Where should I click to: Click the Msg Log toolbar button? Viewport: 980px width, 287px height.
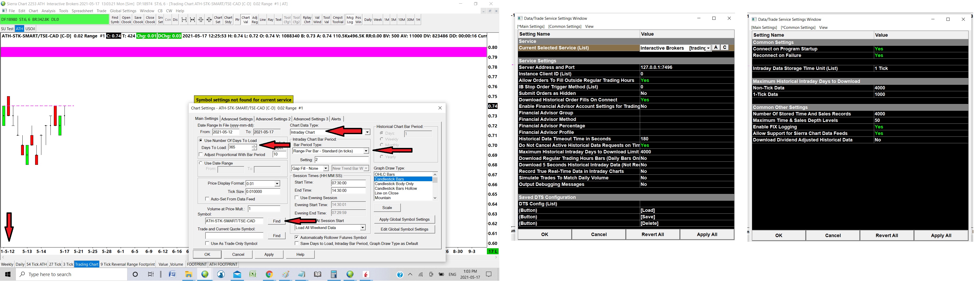[350, 20]
